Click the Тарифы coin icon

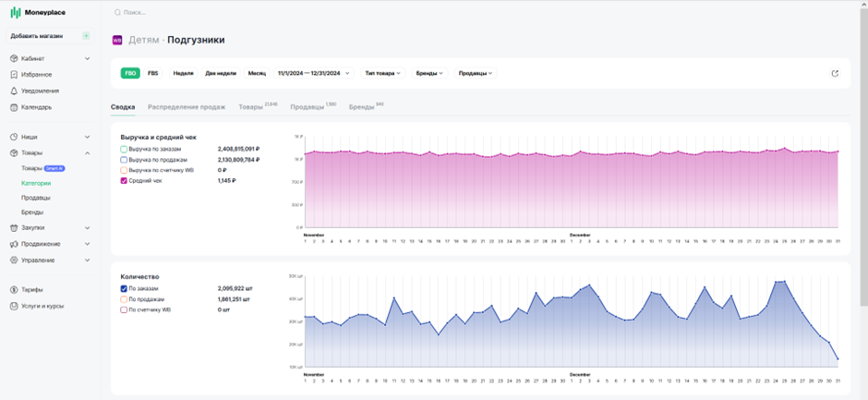(x=14, y=290)
